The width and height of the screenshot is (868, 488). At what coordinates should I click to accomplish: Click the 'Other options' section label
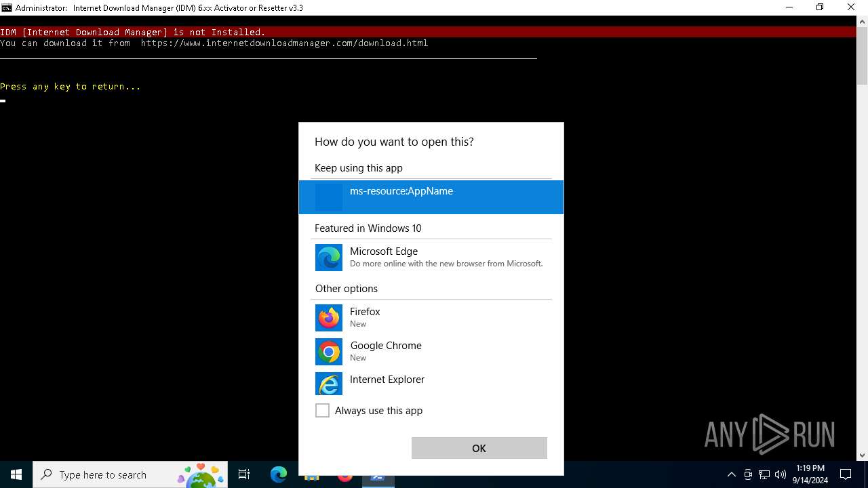coord(347,289)
